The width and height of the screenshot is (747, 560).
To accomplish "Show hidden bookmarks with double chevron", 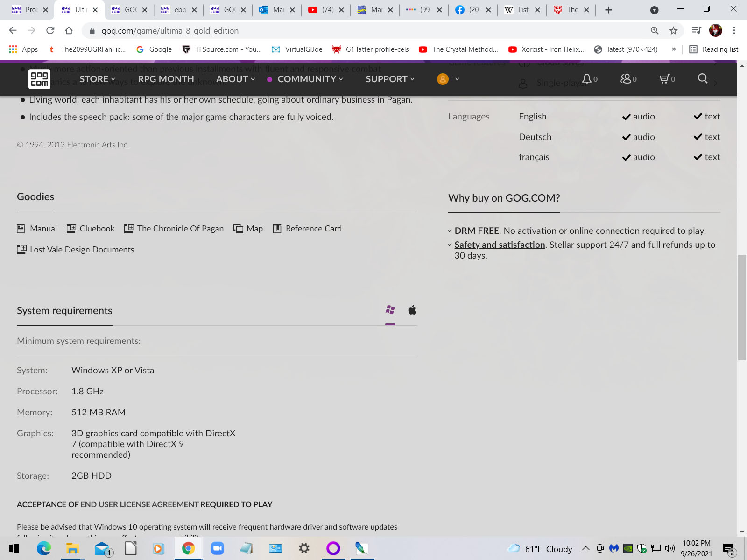I will coord(674,49).
